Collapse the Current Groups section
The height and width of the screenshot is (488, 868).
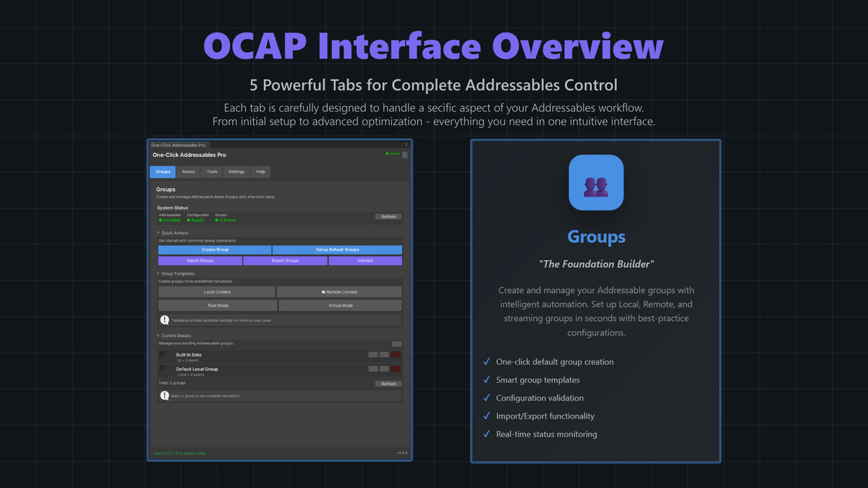tap(158, 335)
